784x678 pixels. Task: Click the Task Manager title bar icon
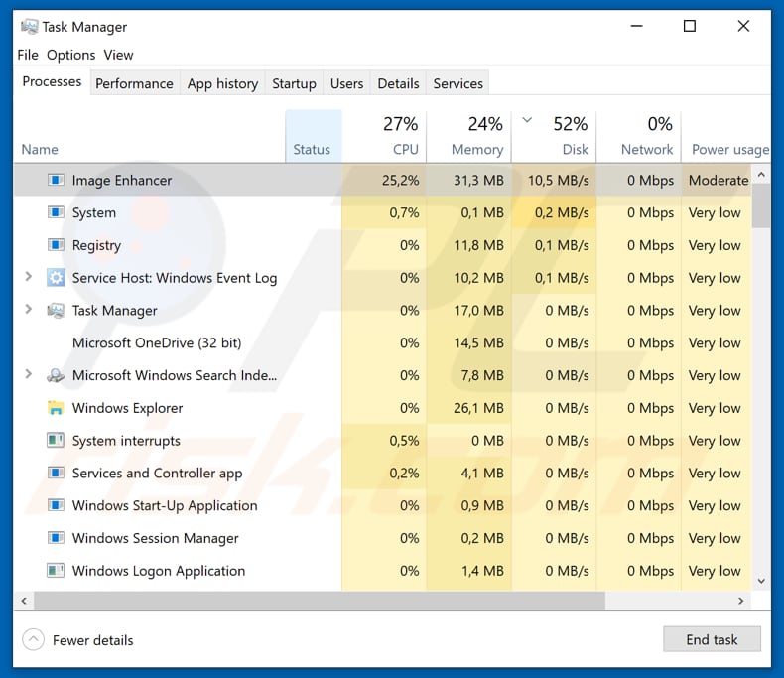(x=29, y=27)
